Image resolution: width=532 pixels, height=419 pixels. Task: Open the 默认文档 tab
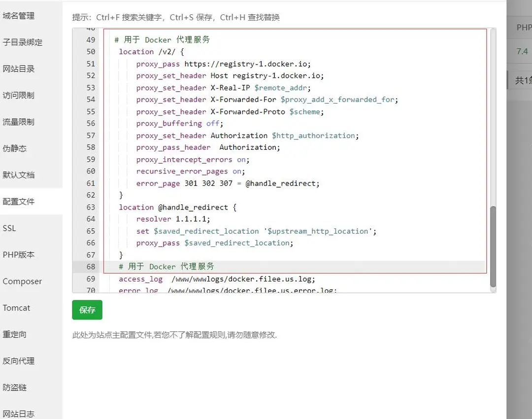click(19, 175)
